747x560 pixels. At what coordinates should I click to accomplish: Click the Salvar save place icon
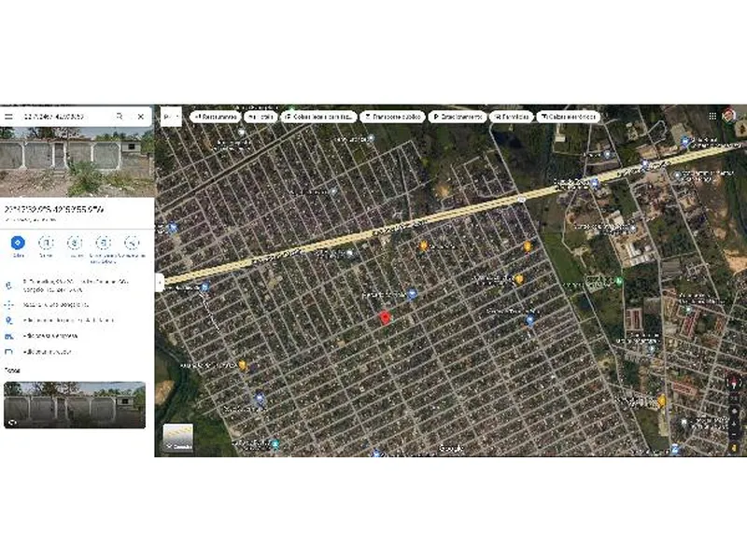tap(46, 243)
